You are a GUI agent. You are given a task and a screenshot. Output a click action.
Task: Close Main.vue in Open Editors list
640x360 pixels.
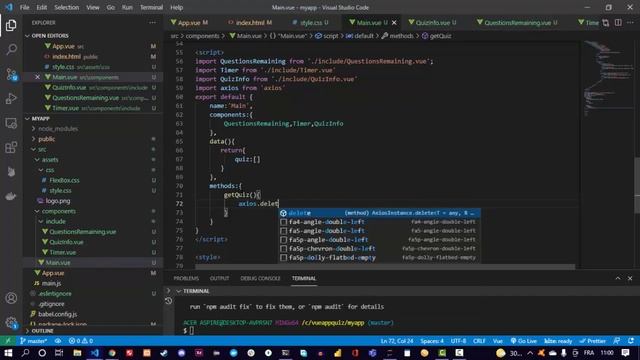(38, 77)
